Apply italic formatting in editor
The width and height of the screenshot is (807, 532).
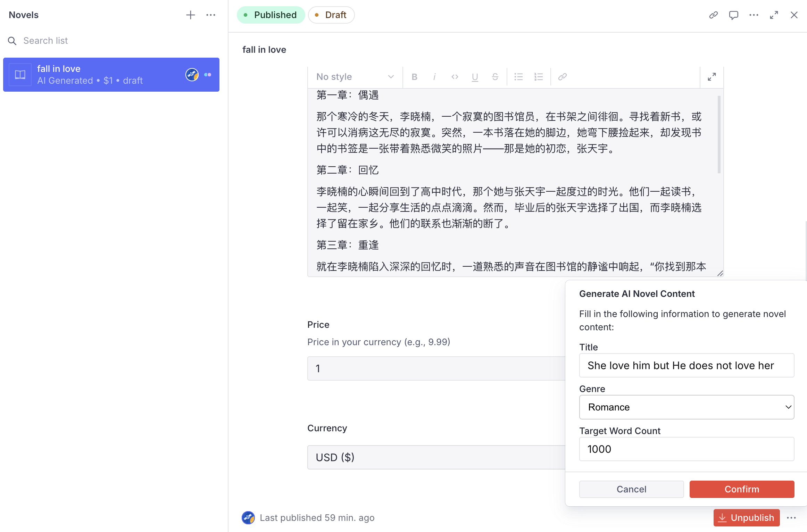[x=434, y=77]
